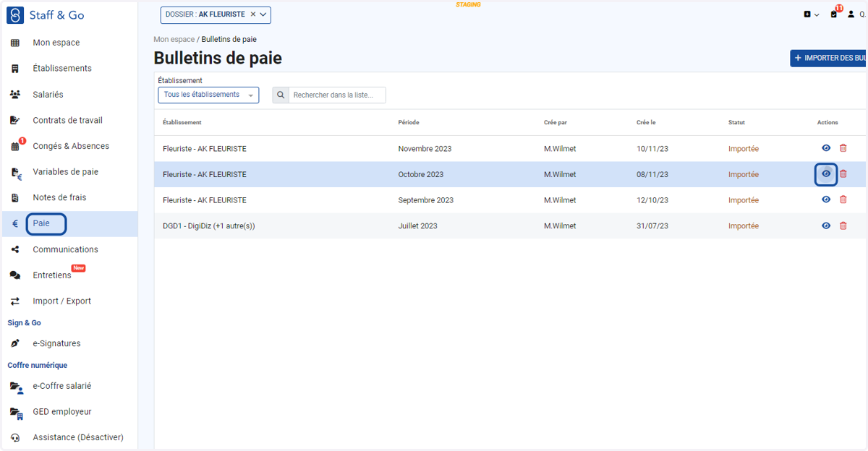Click the building icon for Établissements

[x=15, y=69]
